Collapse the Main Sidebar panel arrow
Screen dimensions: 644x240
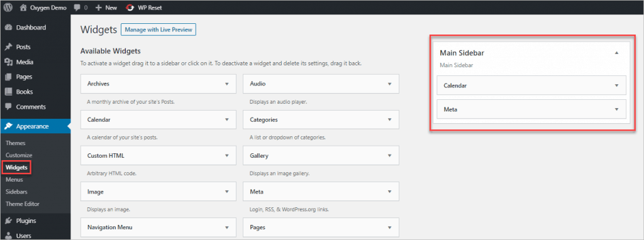click(x=616, y=53)
